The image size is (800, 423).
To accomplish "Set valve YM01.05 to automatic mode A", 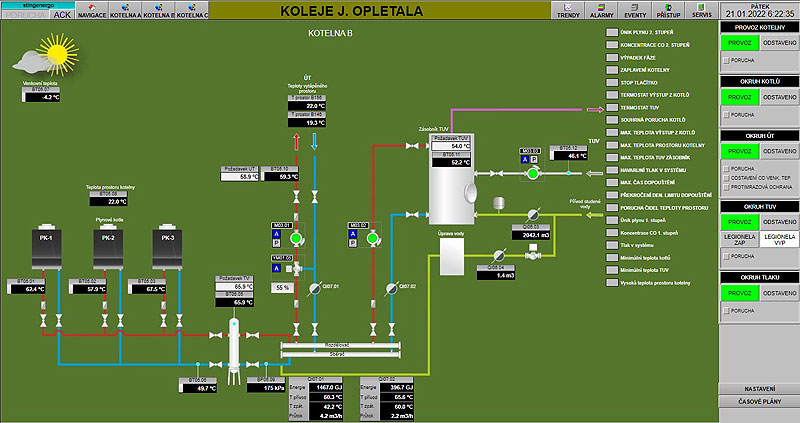I will pos(276,268).
